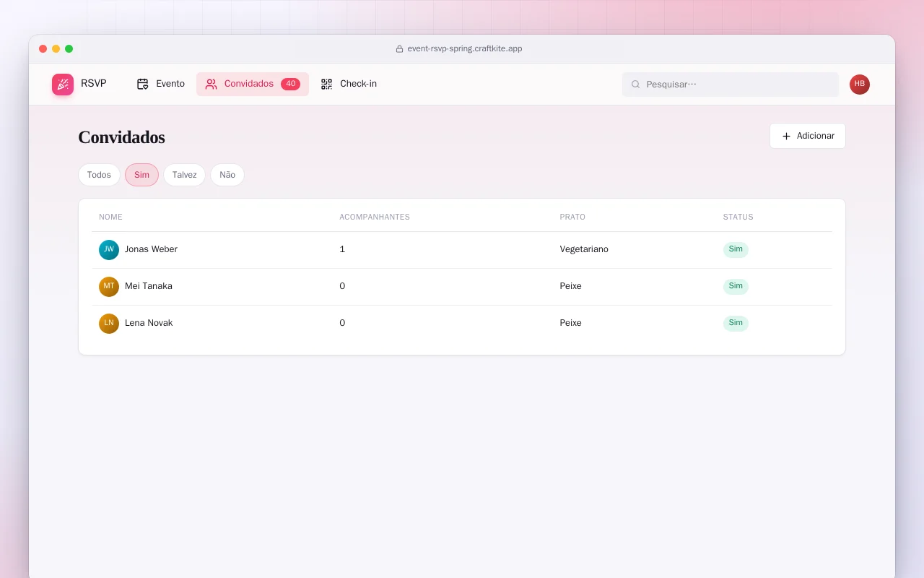Click the RSVP party popper logo icon
This screenshot has height=578, width=924.
[63, 85]
